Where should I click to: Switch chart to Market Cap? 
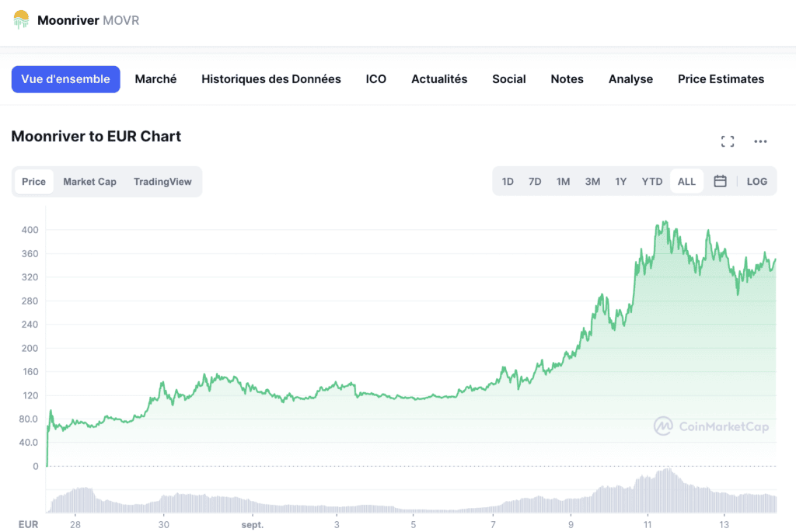pyautogui.click(x=89, y=182)
